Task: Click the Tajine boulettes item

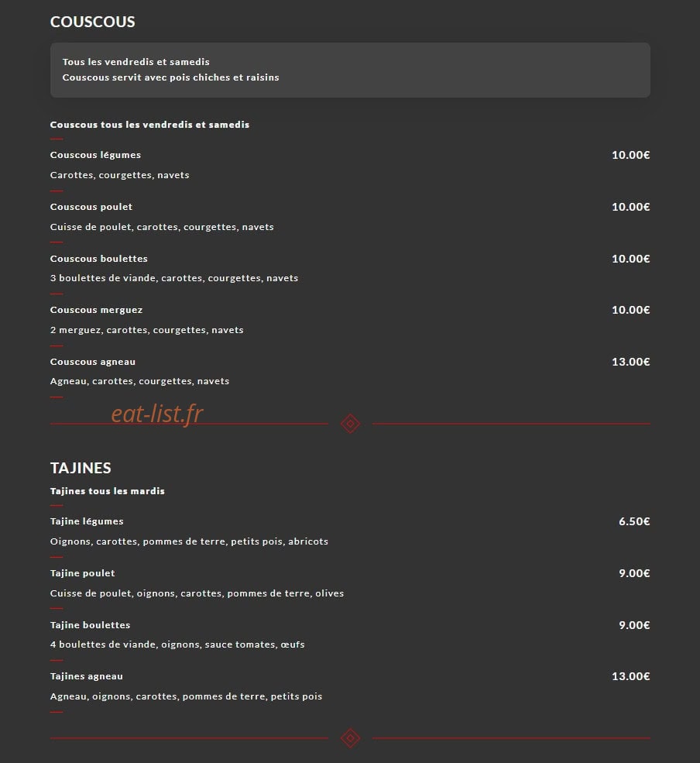Action: click(90, 625)
